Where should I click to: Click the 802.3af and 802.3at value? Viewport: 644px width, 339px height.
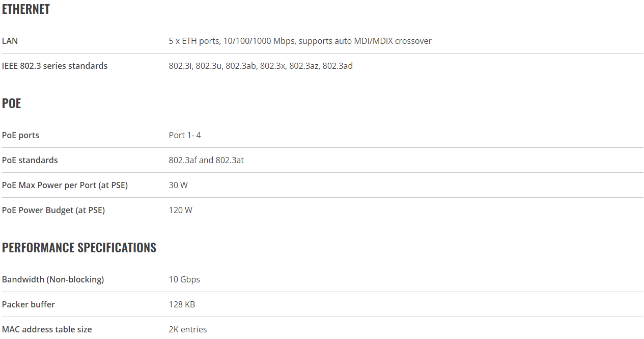click(x=206, y=160)
